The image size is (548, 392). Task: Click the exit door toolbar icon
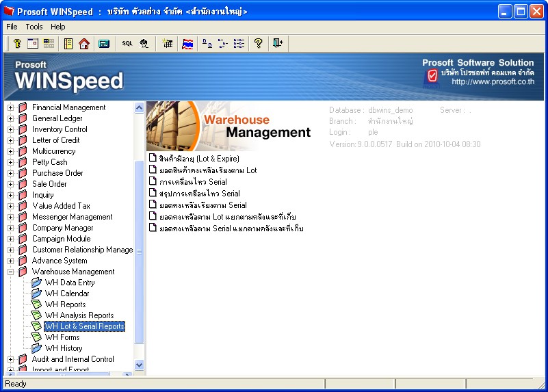coord(278,44)
